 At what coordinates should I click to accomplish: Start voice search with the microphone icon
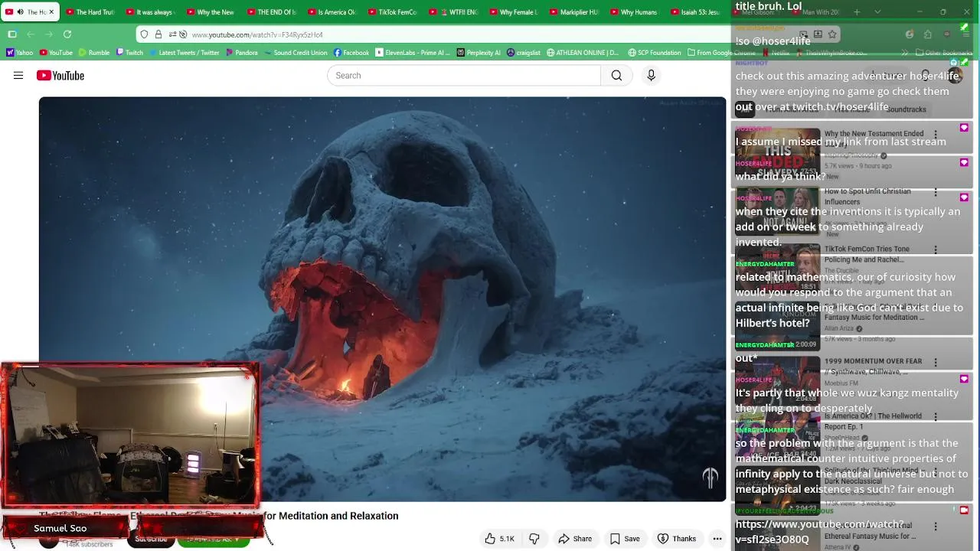coord(651,75)
